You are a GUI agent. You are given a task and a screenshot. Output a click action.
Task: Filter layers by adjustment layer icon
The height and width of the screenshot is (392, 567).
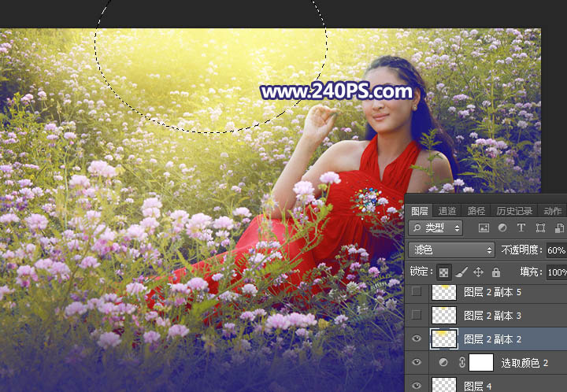coord(502,228)
